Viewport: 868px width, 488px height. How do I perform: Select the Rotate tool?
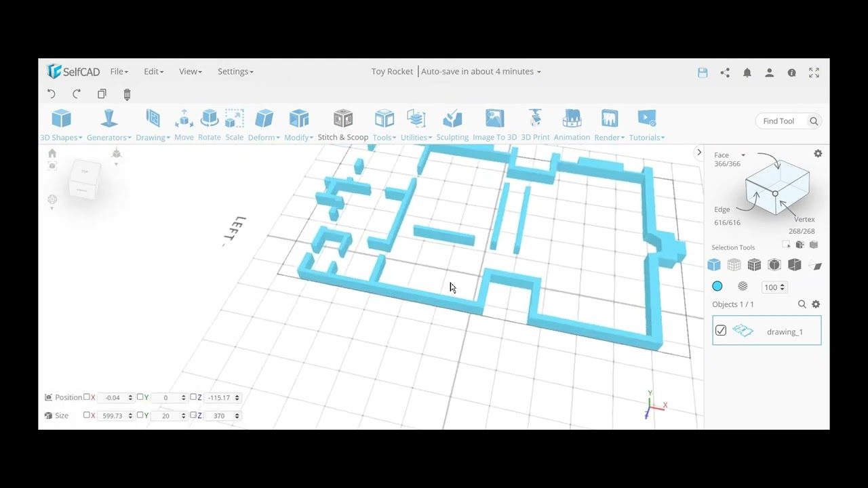click(x=209, y=125)
